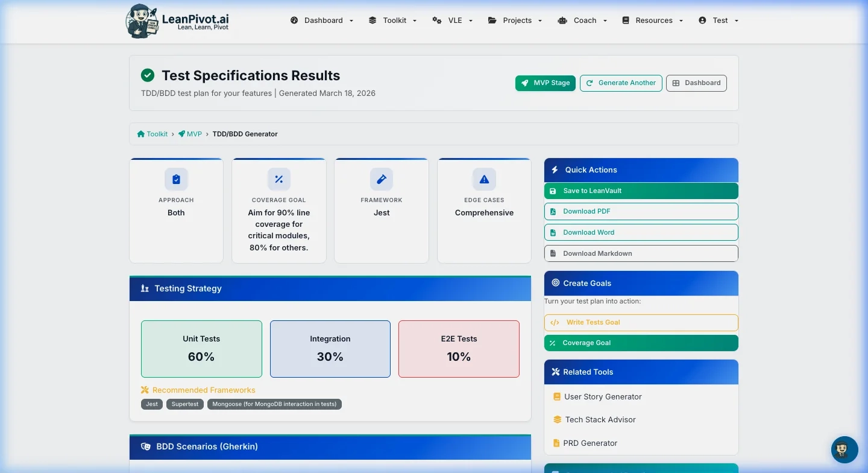This screenshot has height=473, width=868.
Task: Open the green checkmark status icon
Action: 148,75
